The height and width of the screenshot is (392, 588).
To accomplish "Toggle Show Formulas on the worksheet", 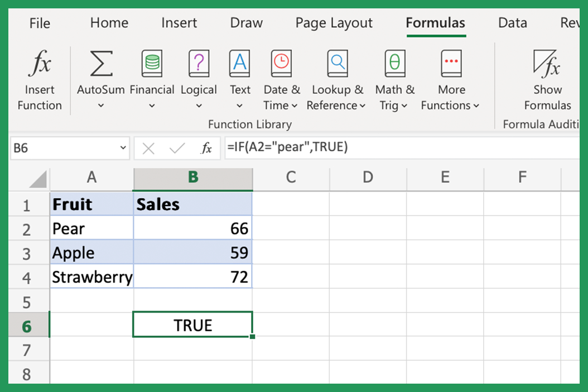I will [547, 78].
